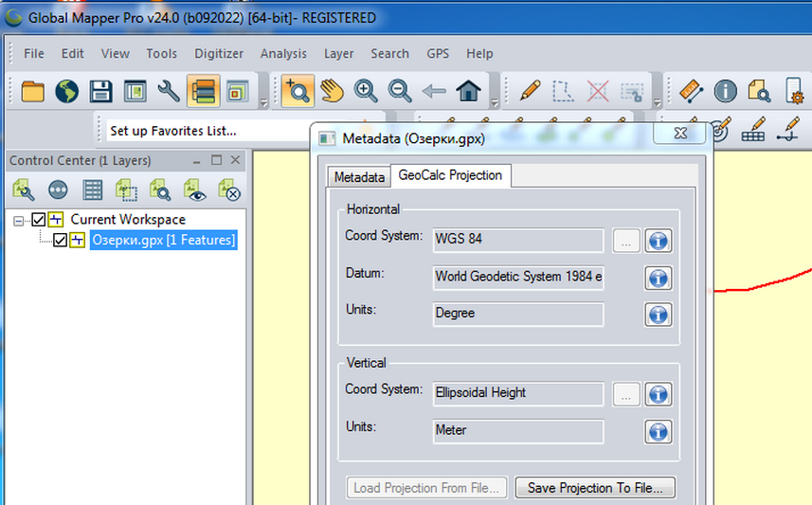Open the Map Layout Editor icon
812x505 pixels.
coord(135,92)
